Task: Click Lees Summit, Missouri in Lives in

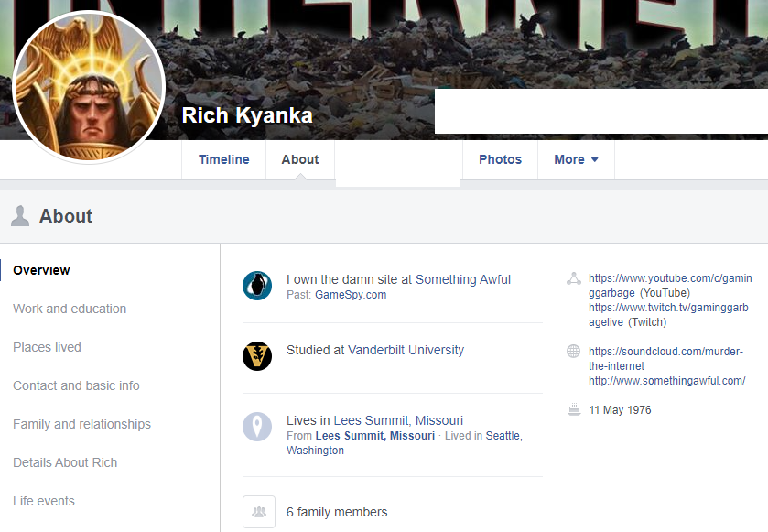Action: (398, 421)
